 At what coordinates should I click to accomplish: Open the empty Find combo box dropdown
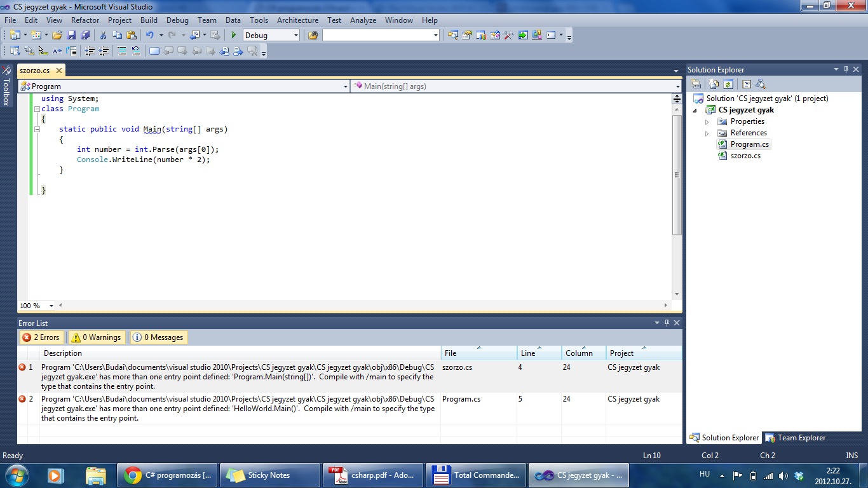click(x=436, y=36)
